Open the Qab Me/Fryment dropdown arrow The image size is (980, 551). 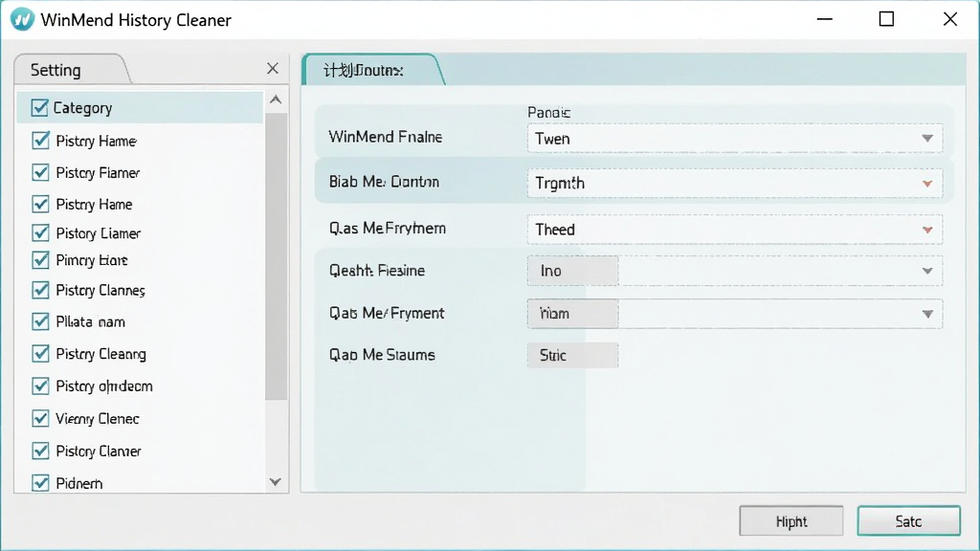pos(927,314)
